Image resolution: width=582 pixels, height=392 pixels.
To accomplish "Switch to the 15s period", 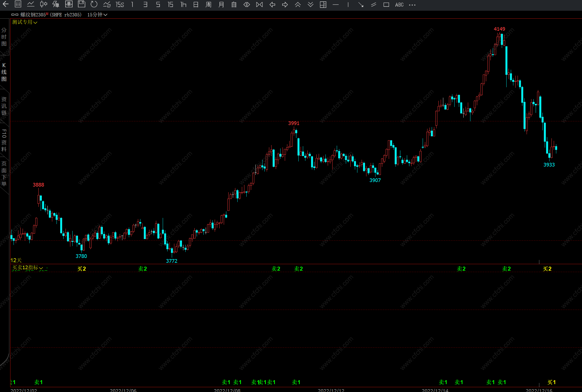I will [120, 5].
